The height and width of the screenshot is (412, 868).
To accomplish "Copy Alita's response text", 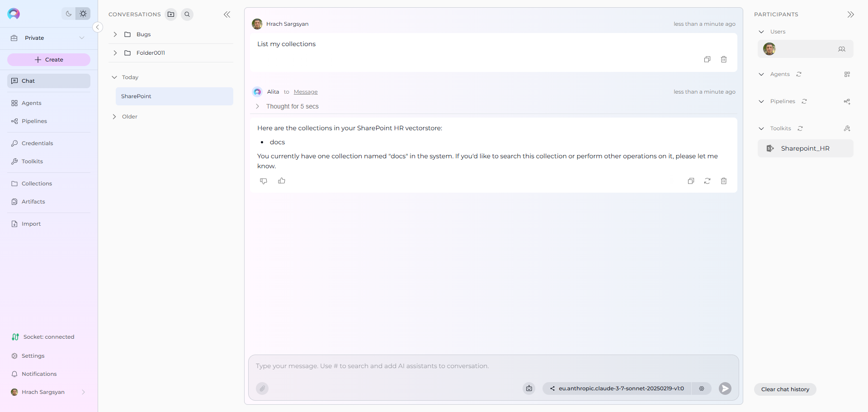I will pos(691,181).
